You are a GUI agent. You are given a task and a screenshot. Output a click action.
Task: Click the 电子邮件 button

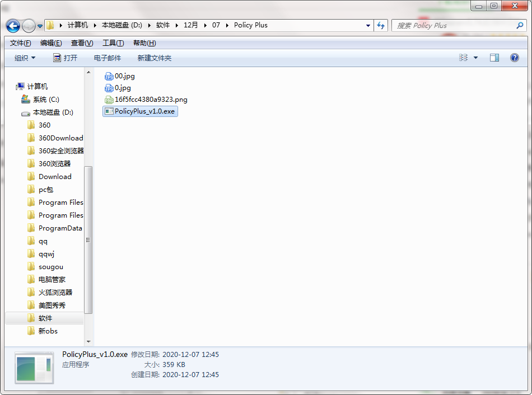(x=108, y=58)
